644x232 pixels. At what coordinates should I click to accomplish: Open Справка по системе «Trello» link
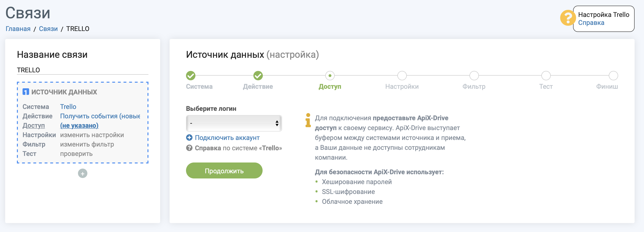coord(238,148)
